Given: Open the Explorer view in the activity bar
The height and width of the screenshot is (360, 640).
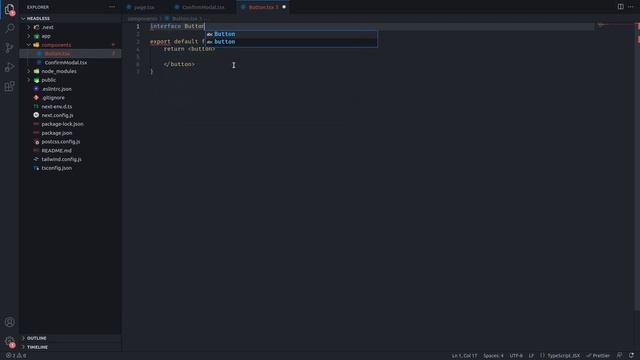Looking at the screenshot, I should 9,9.
